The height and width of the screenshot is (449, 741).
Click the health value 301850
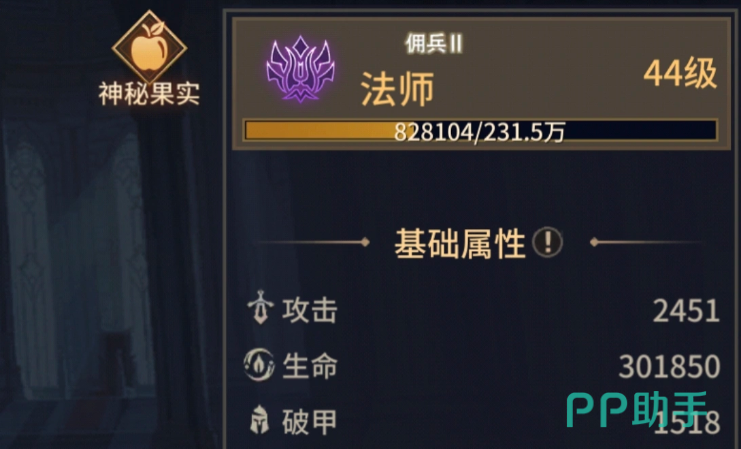tap(670, 367)
